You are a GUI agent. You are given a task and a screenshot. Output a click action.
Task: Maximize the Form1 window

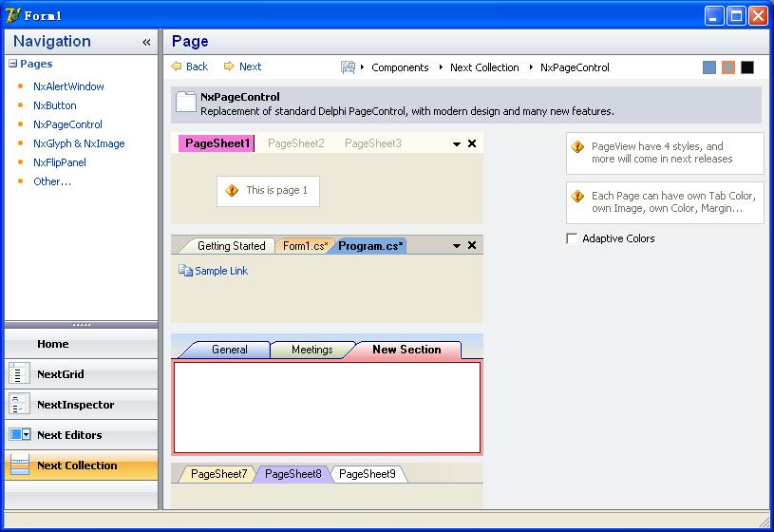(x=736, y=16)
